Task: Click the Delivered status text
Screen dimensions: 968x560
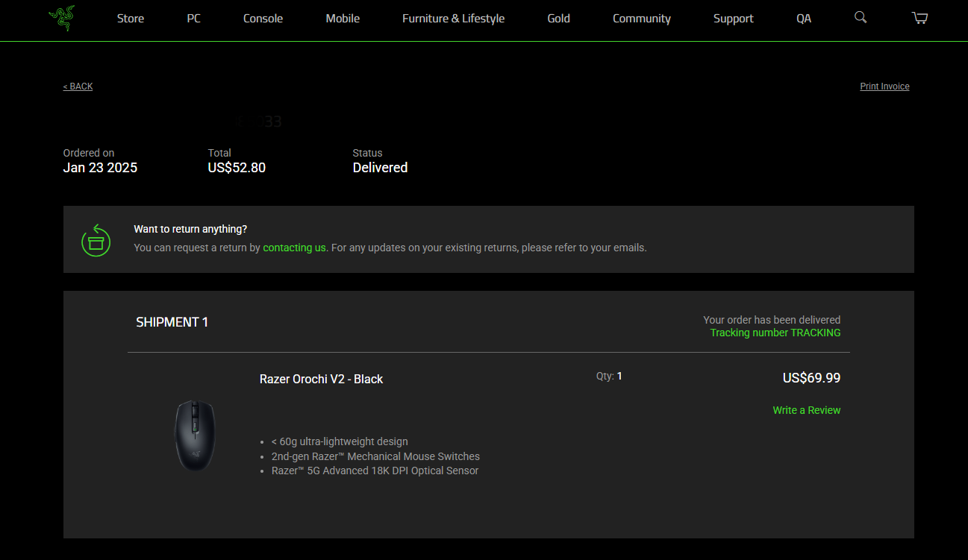Action: coord(380,168)
